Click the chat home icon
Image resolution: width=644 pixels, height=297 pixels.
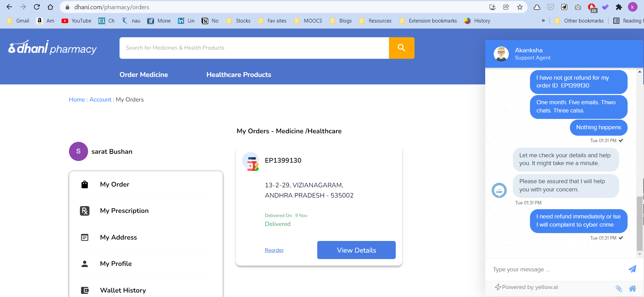tap(632, 288)
